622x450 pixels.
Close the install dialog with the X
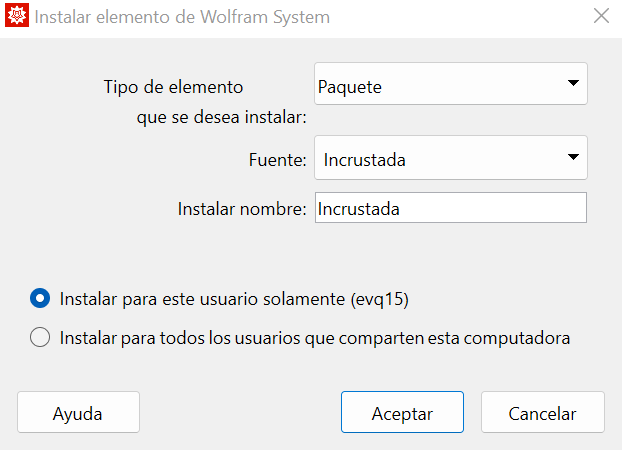click(601, 16)
